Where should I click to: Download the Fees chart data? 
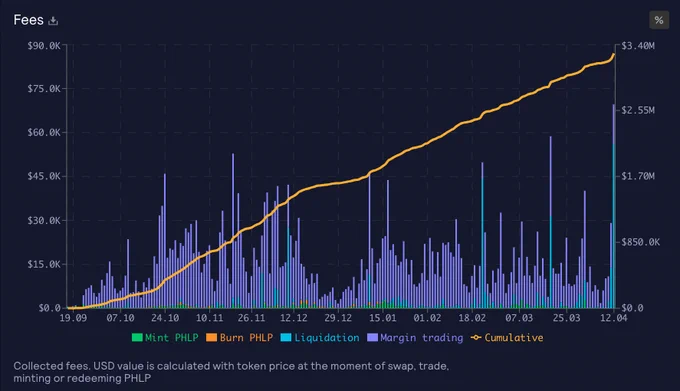(53, 20)
